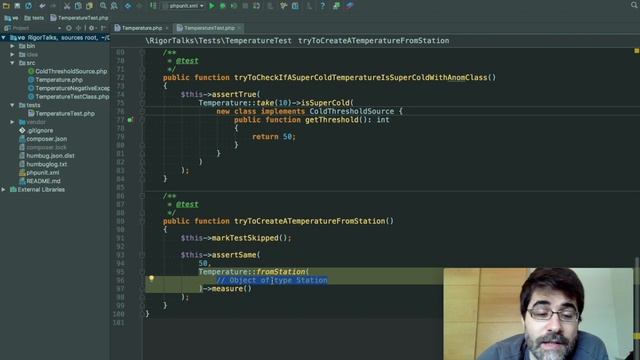Viewport: 640px width, 360px height.
Task: Select phpunit.xml in the project tree
Action: pyautogui.click(x=39, y=172)
